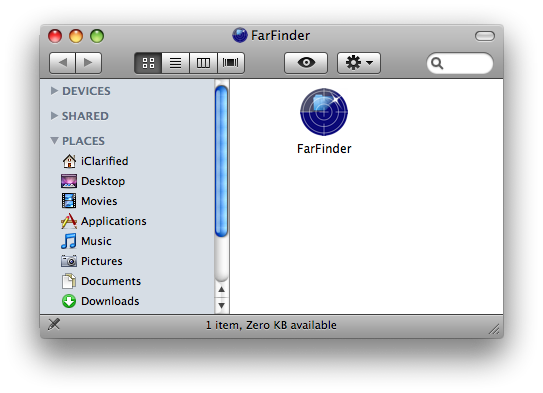Click the FarFinder file name label
Image resolution: width=543 pixels, height=393 pixels.
tap(324, 149)
